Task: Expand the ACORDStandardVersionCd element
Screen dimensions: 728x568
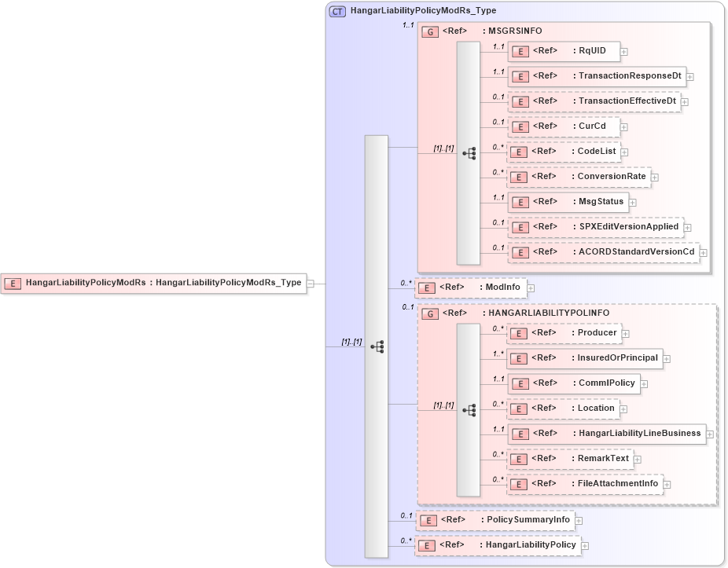Action: coord(702,252)
